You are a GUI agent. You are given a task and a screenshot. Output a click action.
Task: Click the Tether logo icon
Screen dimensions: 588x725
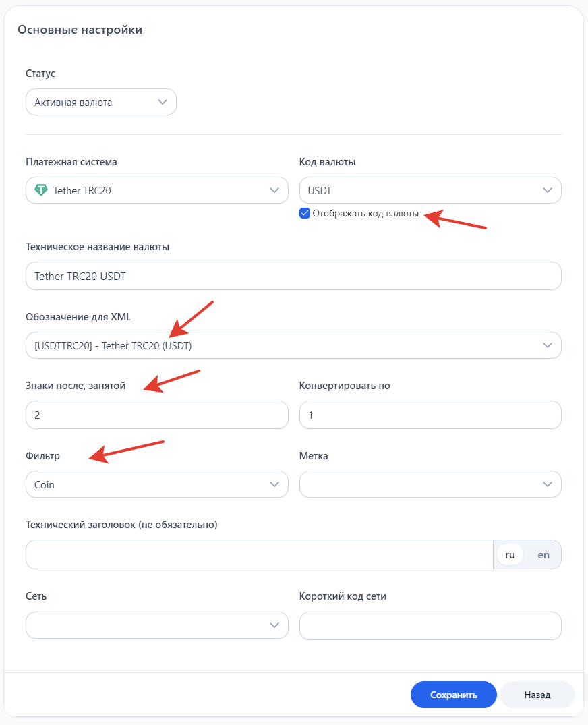click(x=41, y=190)
